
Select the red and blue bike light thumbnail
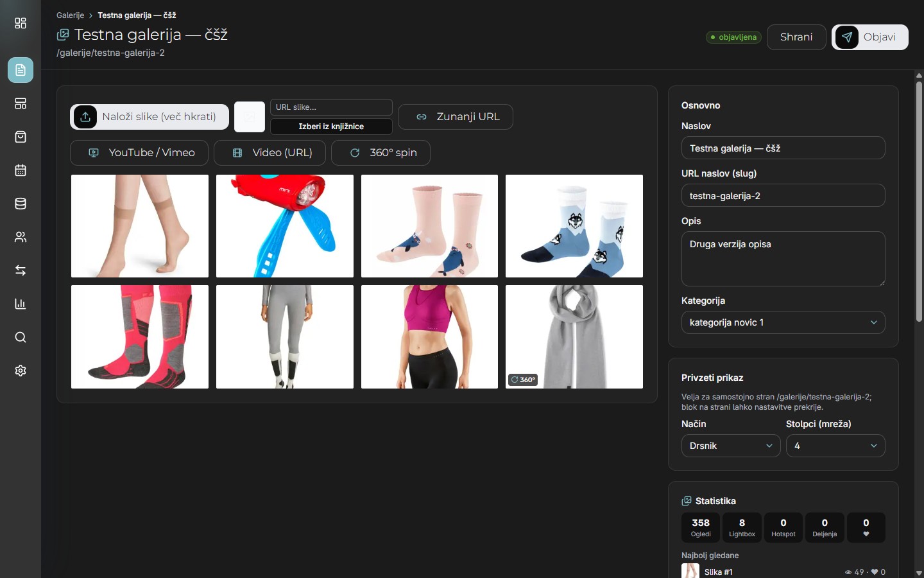point(285,226)
